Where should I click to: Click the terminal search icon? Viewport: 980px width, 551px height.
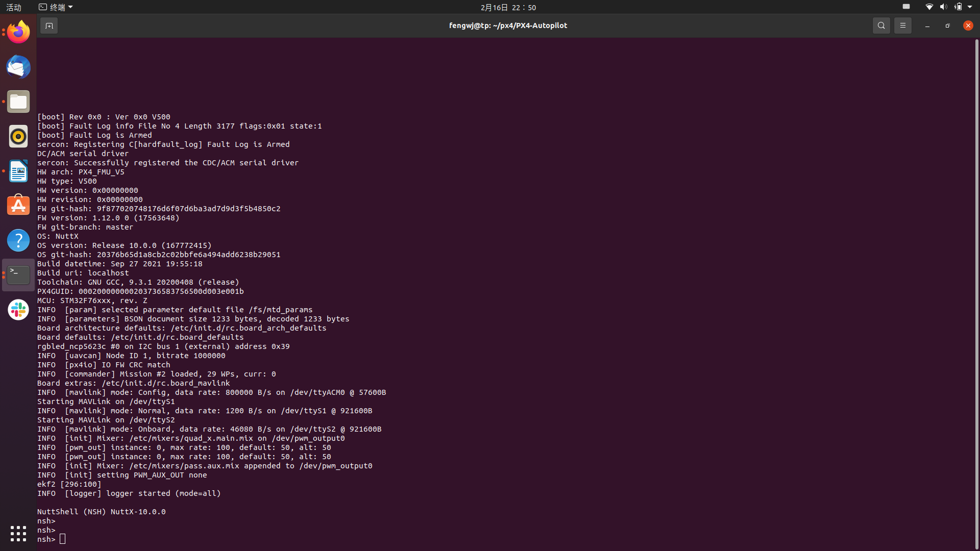[881, 26]
